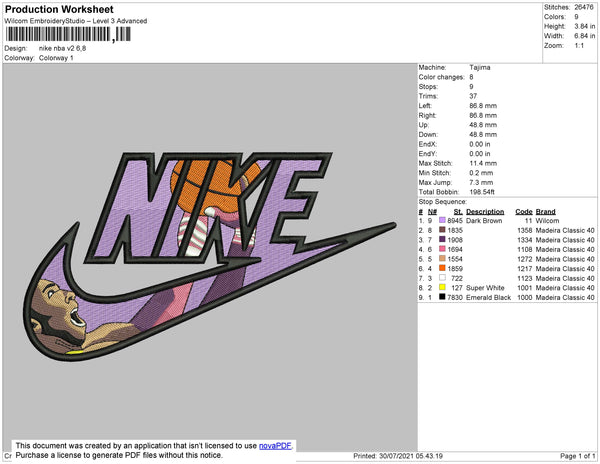Click the Dark Brown description in row 1
The image size is (600, 464).
(x=484, y=221)
